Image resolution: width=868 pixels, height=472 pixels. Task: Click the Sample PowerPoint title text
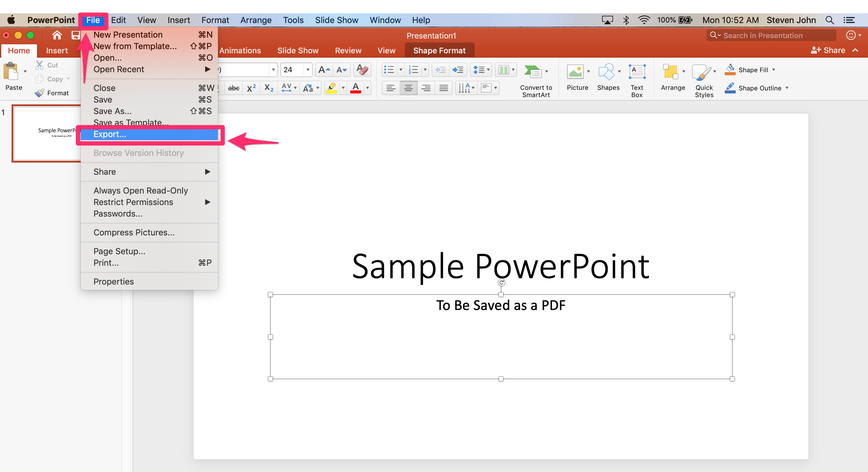pos(501,266)
